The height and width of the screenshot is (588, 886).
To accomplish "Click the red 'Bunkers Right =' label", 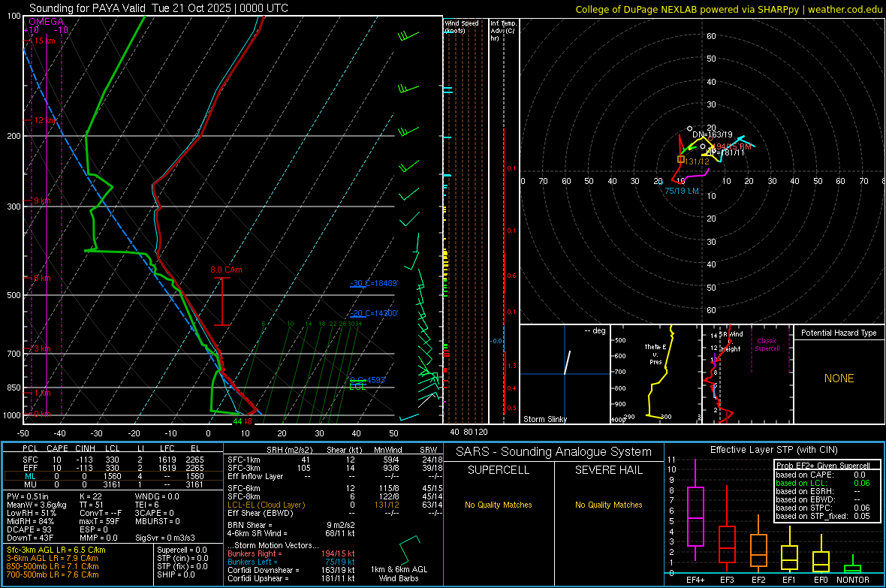I will tap(255, 553).
